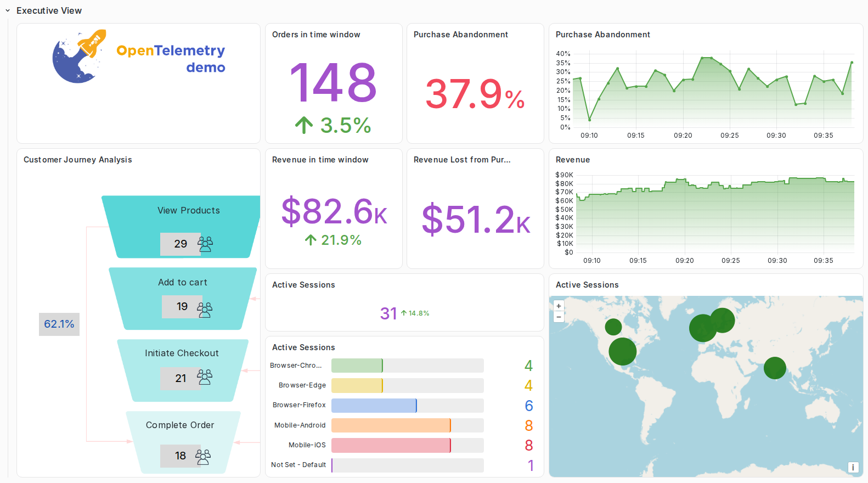This screenshot has width=868, height=483.
Task: Click the people icon in Complete Order
Action: pyautogui.click(x=203, y=457)
